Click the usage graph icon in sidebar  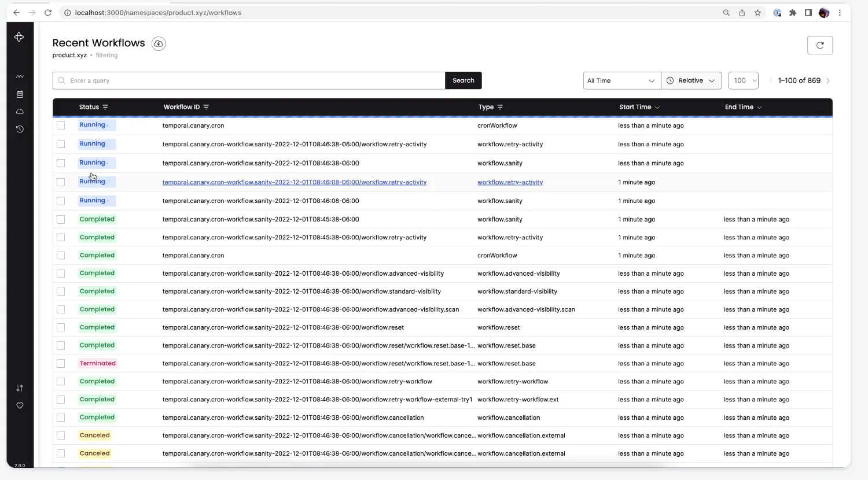click(x=19, y=76)
